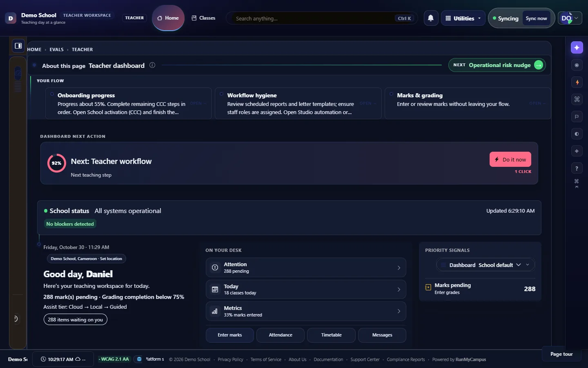Viewport: 588px width, 368px height.
Task: Open the Marks pending signal row
Action: tap(480, 289)
